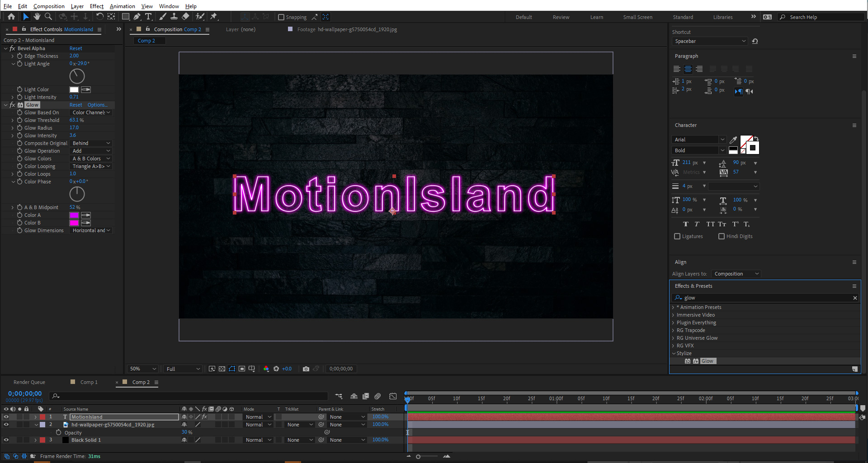The height and width of the screenshot is (463, 868).
Task: Click the Comp 2 breadcrumb in the viewer
Action: tap(146, 41)
